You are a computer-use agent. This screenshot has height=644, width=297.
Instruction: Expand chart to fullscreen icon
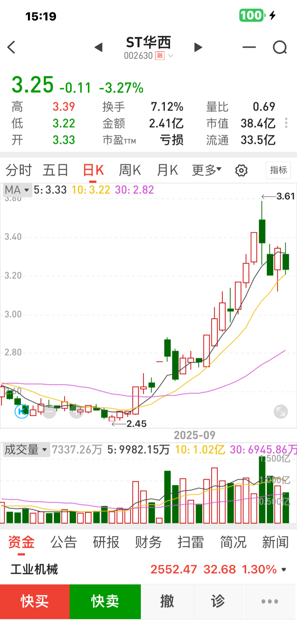[281, 411]
